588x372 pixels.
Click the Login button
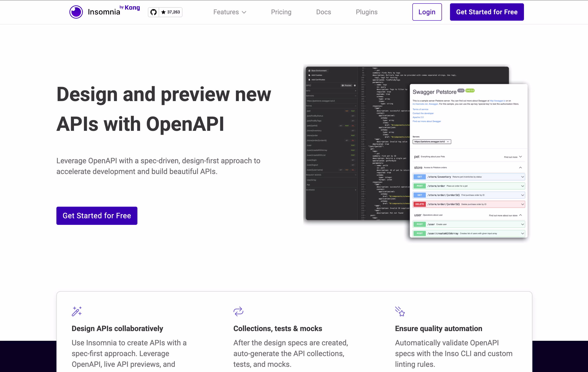pos(427,12)
